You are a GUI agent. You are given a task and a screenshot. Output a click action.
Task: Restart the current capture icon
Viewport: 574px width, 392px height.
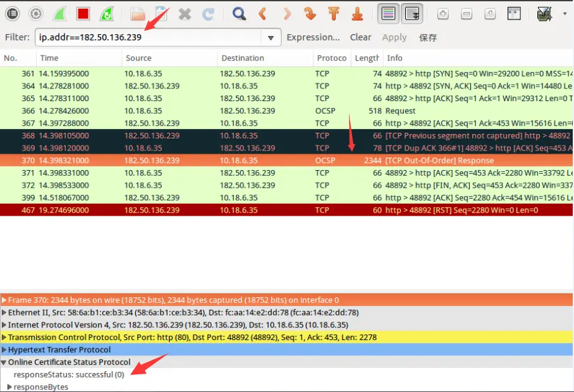[x=107, y=14]
